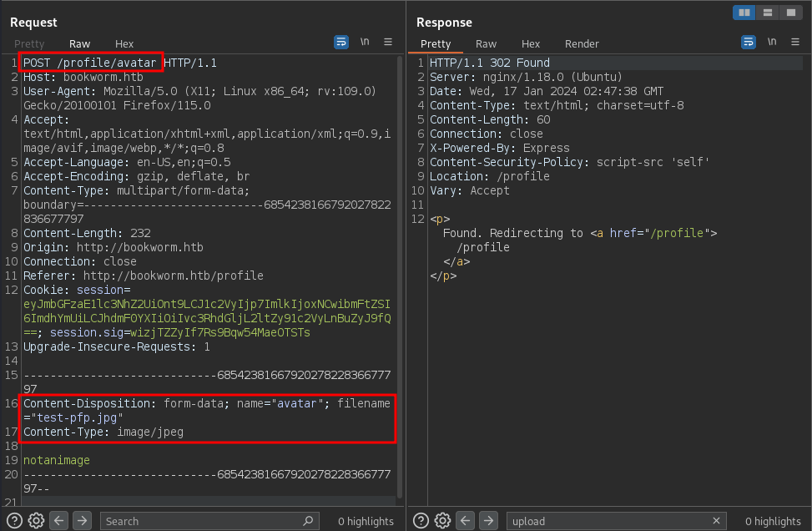Open the Render tab in Response
This screenshot has width=812, height=531.
point(582,43)
